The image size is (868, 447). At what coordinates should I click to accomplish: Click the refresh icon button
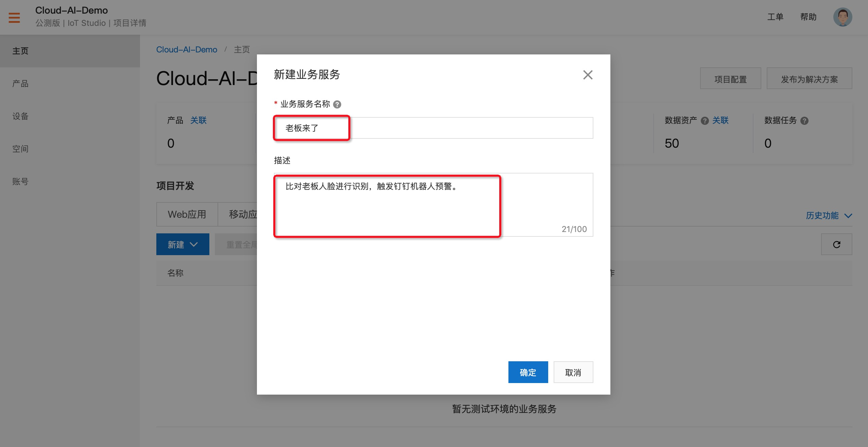point(836,244)
